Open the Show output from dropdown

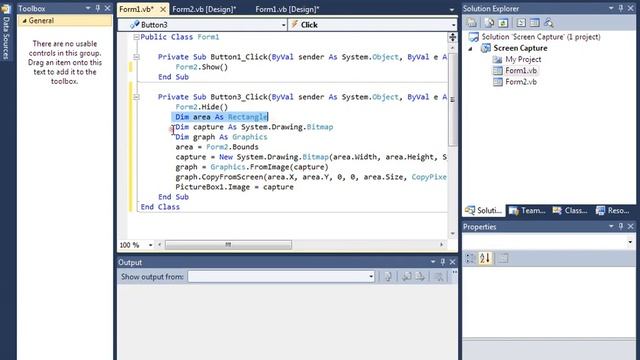[x=371, y=277]
